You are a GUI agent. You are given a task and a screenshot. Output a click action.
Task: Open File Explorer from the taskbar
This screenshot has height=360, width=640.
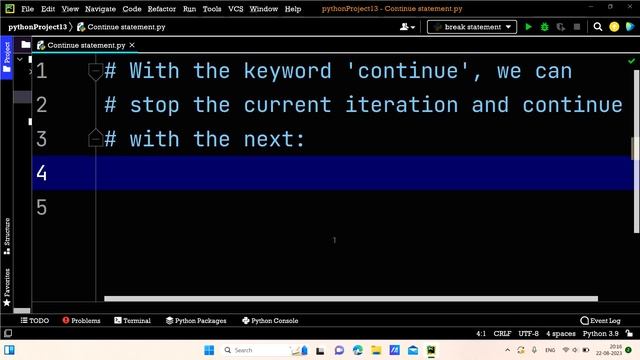376,350
